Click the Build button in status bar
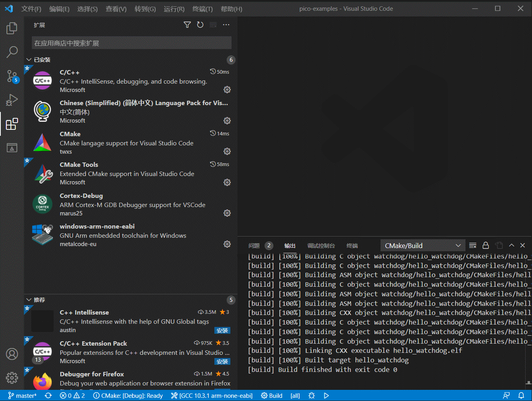Viewport: 532px width, 401px height. 272,395
